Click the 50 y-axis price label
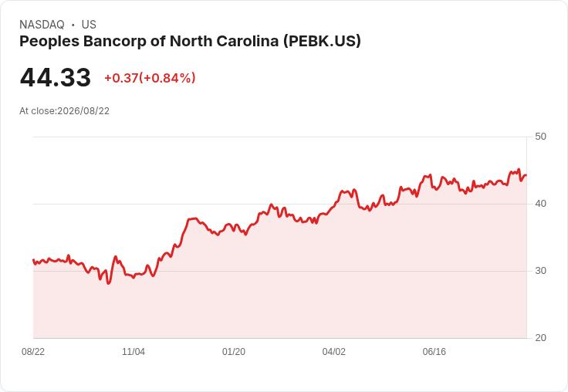This screenshot has height=392, width=568. pyautogui.click(x=540, y=137)
